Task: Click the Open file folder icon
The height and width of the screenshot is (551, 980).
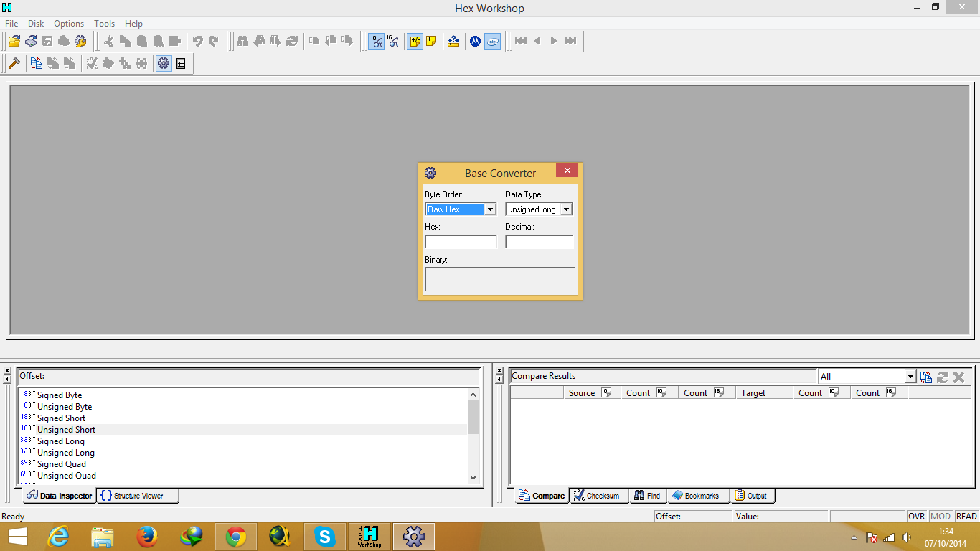Action: pyautogui.click(x=14, y=41)
